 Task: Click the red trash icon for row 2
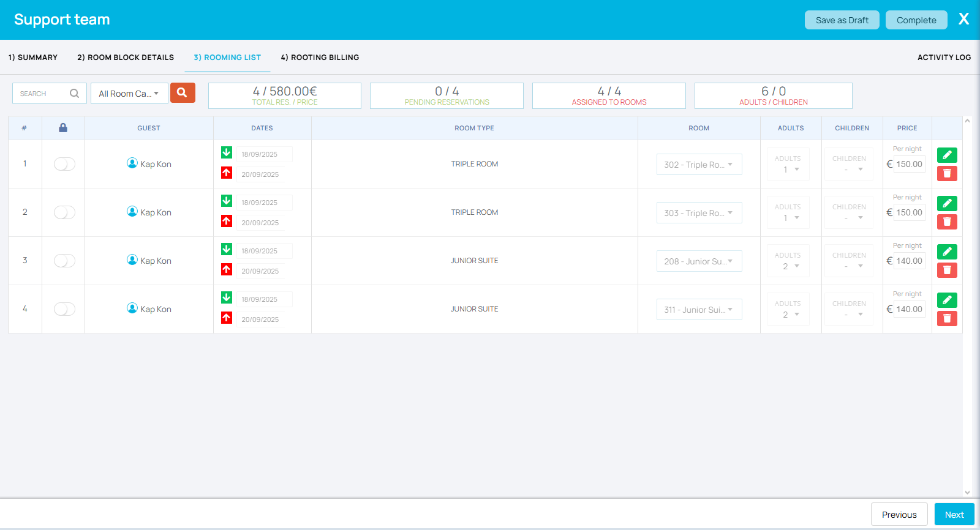946,222
